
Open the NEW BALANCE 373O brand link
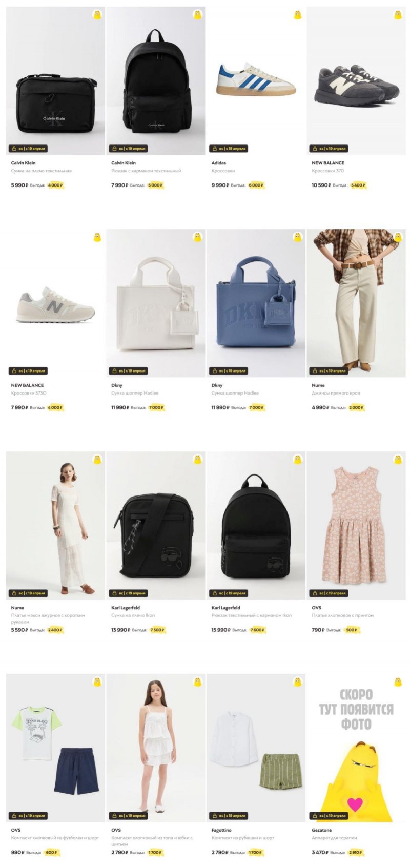pos(27,385)
